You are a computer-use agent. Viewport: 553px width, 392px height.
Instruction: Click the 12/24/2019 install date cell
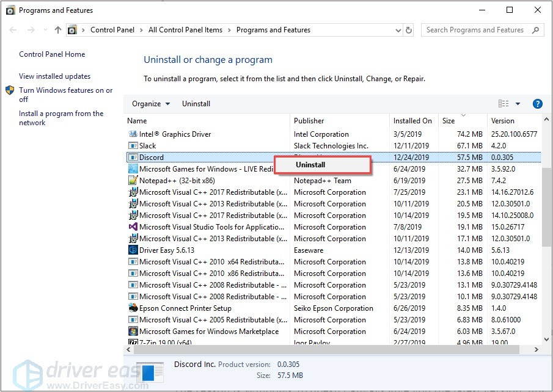411,157
